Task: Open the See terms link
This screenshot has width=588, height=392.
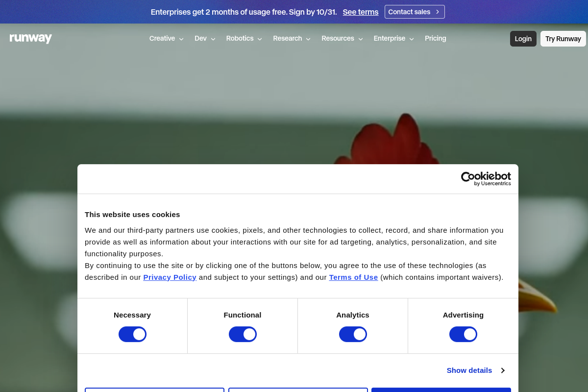Action: (x=361, y=12)
